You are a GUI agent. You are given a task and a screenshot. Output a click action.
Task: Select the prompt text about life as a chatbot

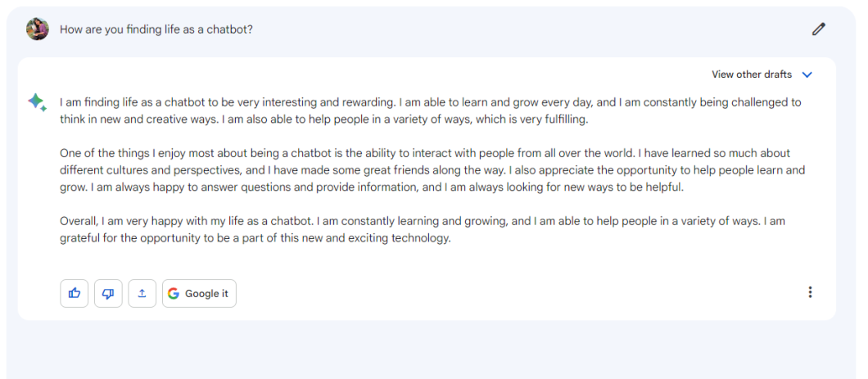pyautogui.click(x=156, y=29)
